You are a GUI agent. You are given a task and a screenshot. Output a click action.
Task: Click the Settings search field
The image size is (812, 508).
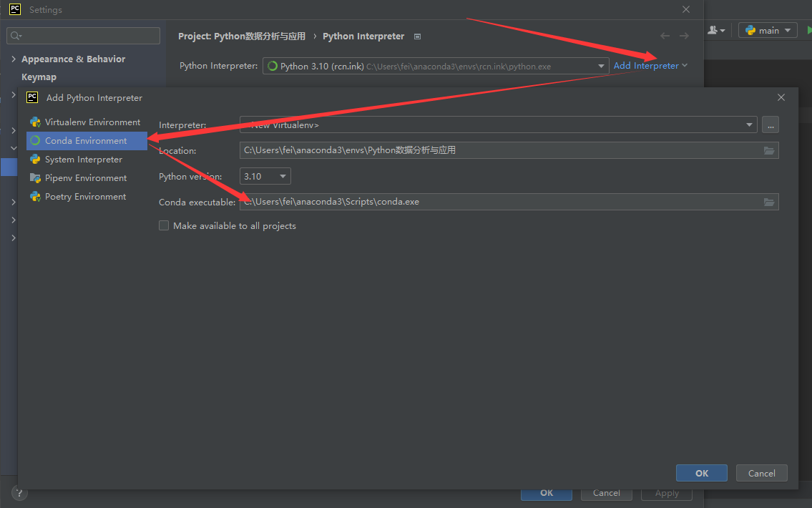[x=84, y=36]
